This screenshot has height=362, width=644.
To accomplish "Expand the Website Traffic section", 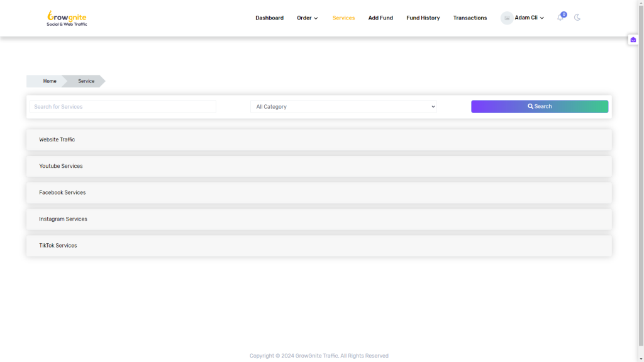I will (319, 140).
